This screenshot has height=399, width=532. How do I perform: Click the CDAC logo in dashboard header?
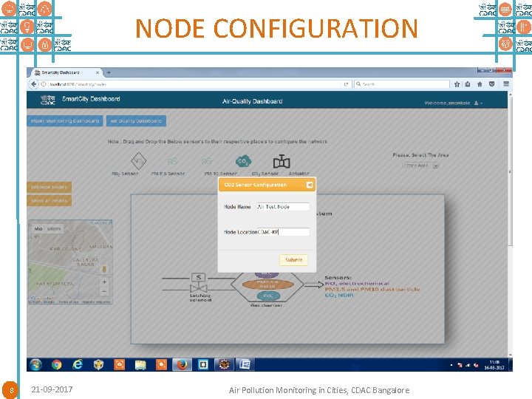coord(47,100)
